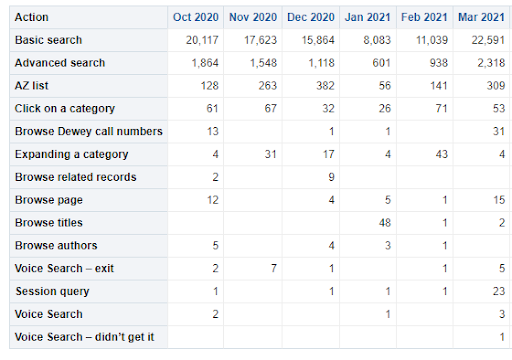Viewport: 512px width, 360px height.
Task: Click the Basic search value 8,083
Action: [377, 40]
